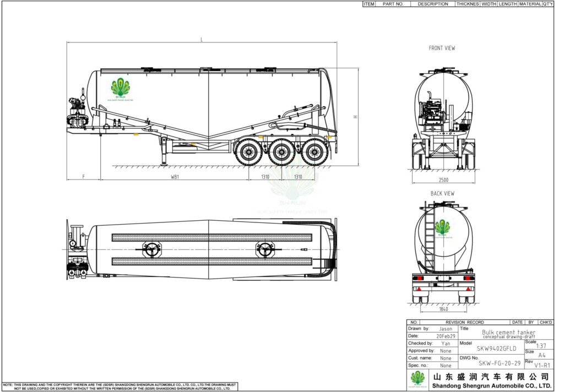Screen dimensions: 564x392
Task: Click the landing gear leg in the side view
Action: pos(163,150)
